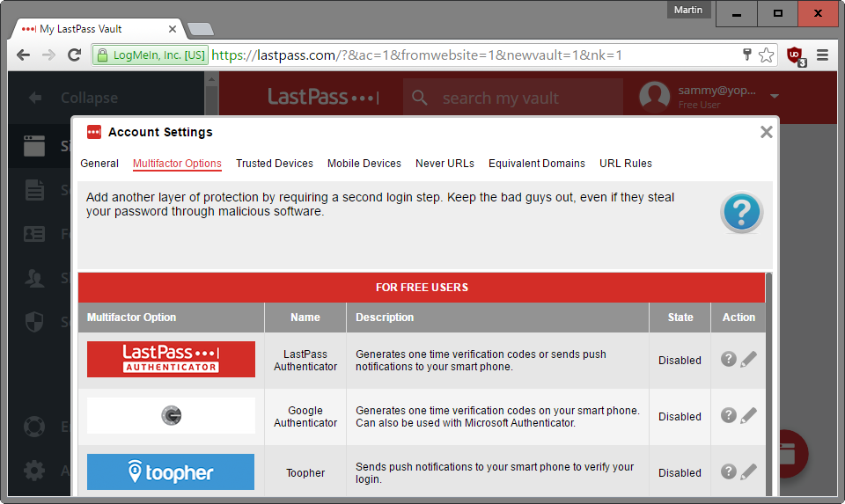This screenshot has width=845, height=504.
Task: Click the user avatar icon
Action: click(x=654, y=97)
